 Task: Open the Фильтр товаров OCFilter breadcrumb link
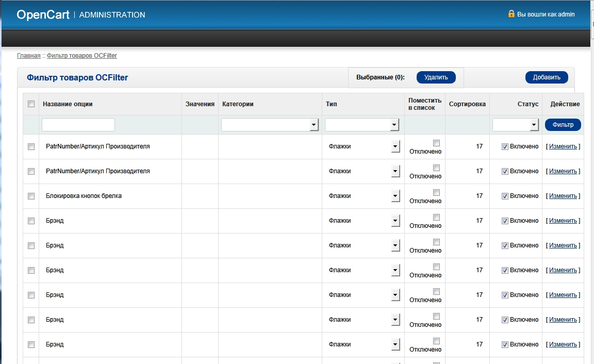82,56
